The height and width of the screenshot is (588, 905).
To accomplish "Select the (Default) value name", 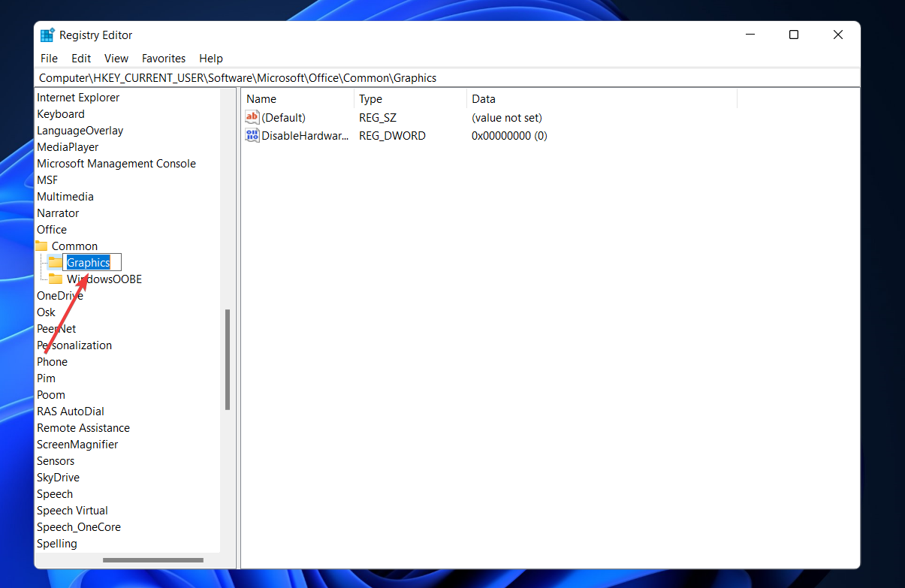I will tap(283, 118).
